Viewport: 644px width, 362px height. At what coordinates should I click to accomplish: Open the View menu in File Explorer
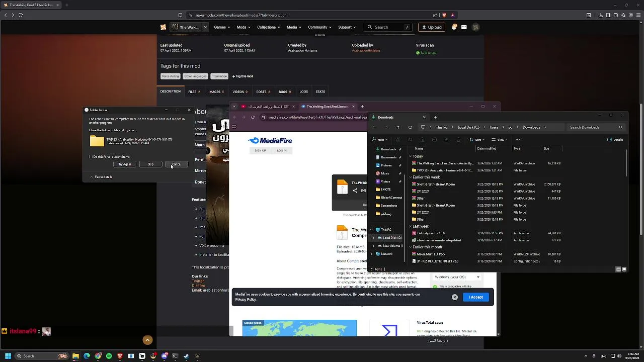point(499,140)
